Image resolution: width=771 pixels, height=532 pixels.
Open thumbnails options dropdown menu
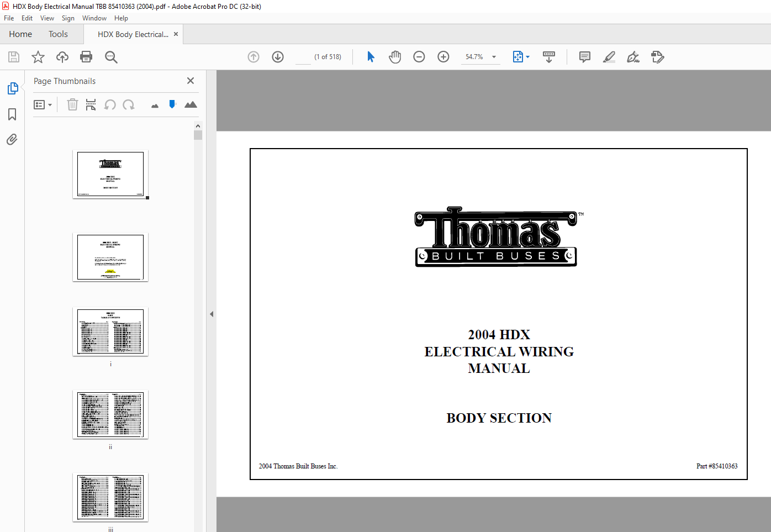point(43,104)
